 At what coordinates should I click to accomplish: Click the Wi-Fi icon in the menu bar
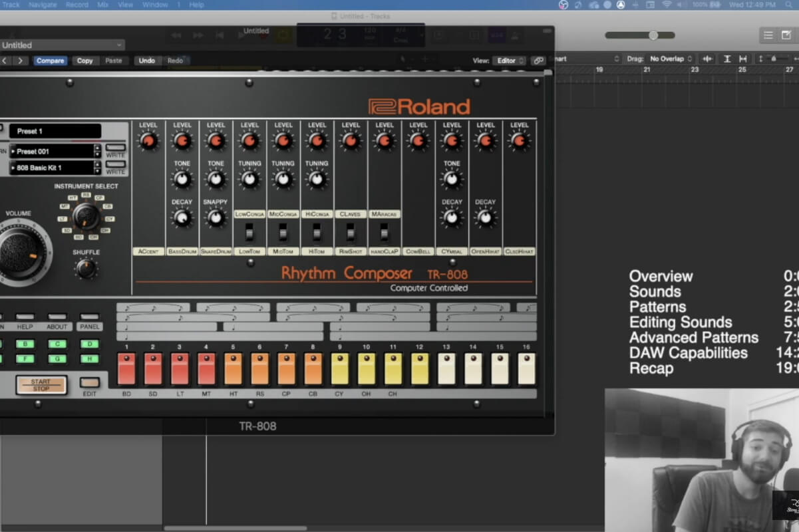667,5
